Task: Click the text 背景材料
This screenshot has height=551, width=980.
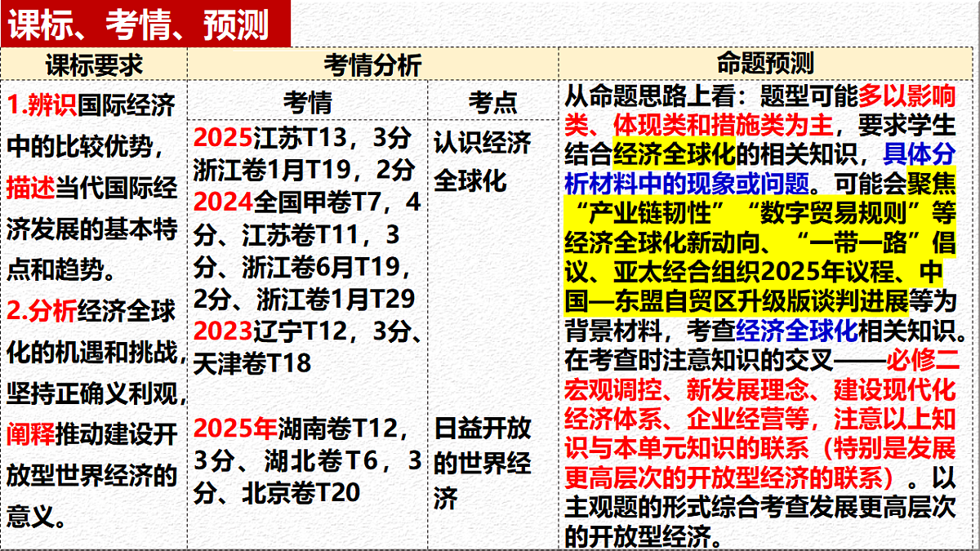Action: pyautogui.click(x=612, y=331)
